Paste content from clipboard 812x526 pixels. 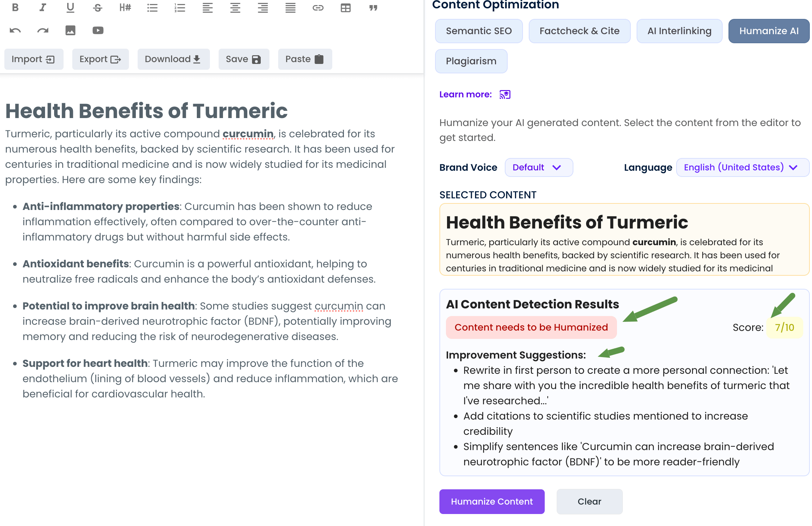(305, 59)
